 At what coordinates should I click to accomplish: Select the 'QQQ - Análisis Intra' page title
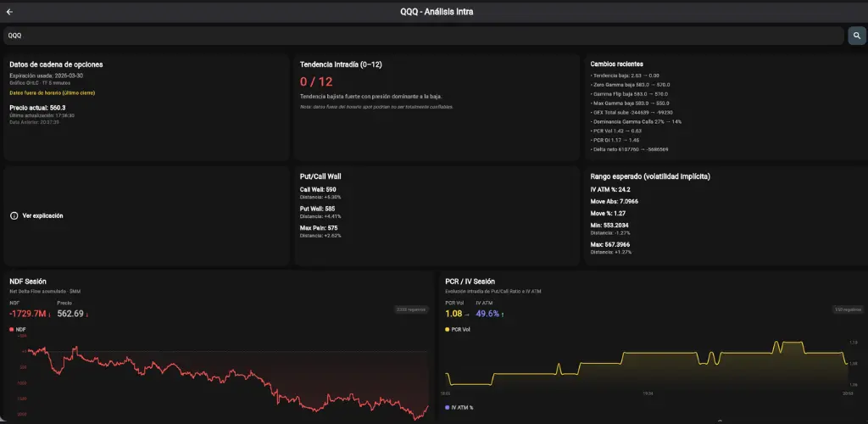click(x=437, y=12)
